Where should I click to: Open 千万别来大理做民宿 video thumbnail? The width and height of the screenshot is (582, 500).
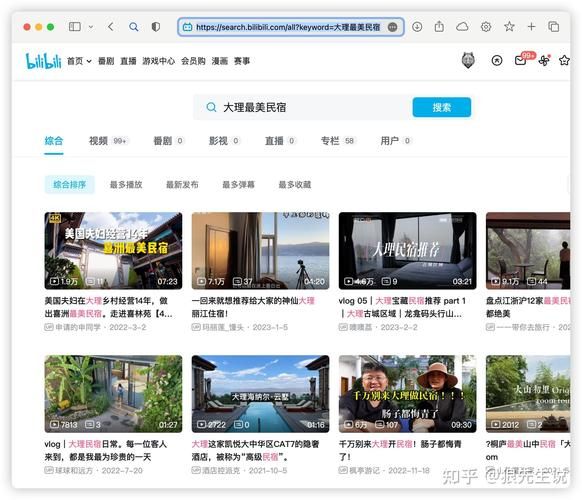point(408,394)
